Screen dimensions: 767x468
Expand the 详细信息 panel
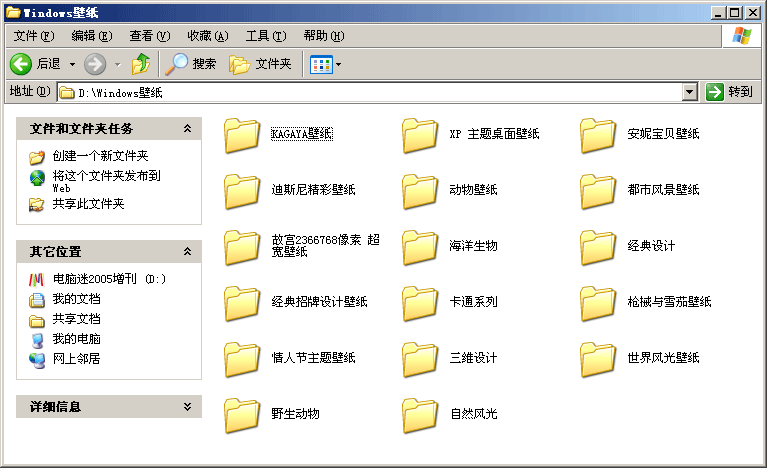pos(187,406)
